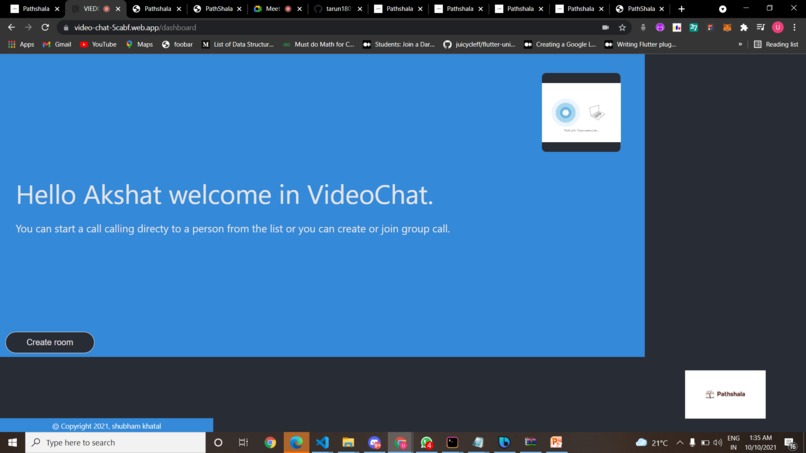The width and height of the screenshot is (806, 453).
Task: Close the VIDEO chat tab
Action: point(118,9)
